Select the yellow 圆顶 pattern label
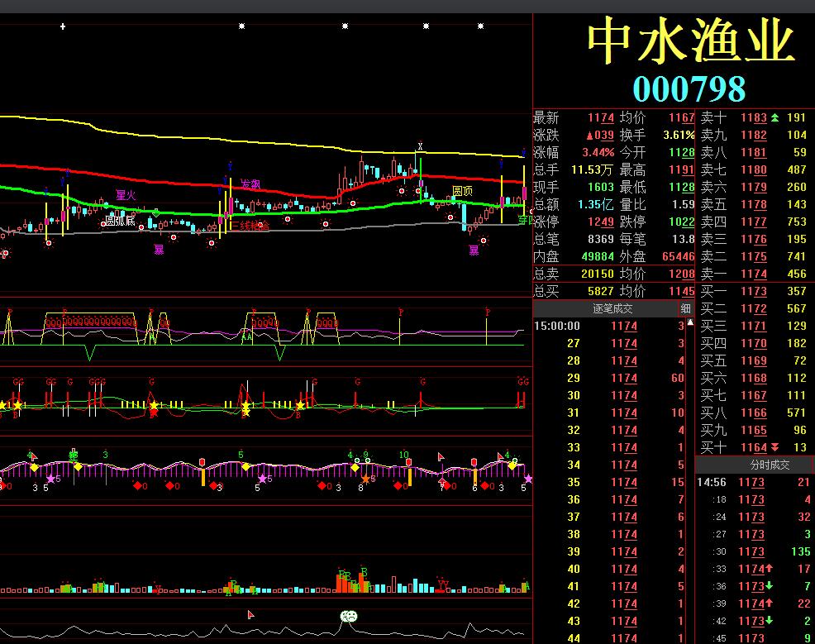 pyautogui.click(x=462, y=191)
